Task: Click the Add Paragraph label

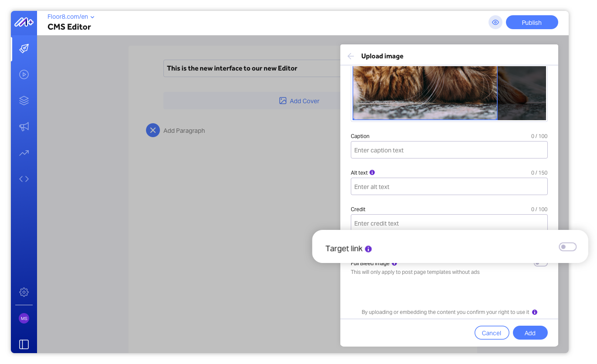Action: 184,131
